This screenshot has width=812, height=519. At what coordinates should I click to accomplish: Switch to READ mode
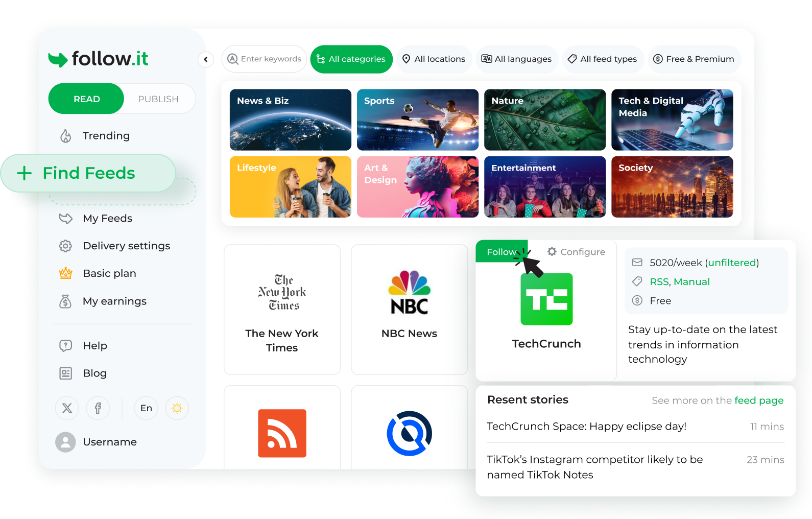pos(86,99)
